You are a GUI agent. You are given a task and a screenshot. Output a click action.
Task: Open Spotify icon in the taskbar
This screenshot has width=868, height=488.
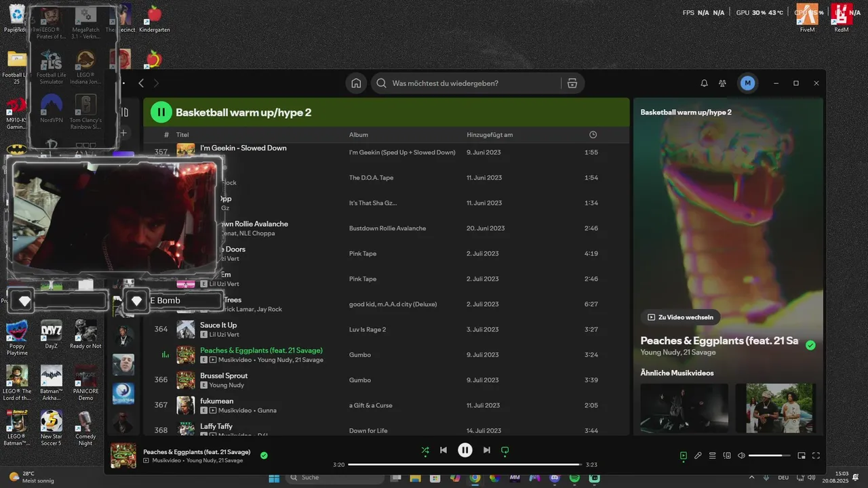pyautogui.click(x=574, y=478)
